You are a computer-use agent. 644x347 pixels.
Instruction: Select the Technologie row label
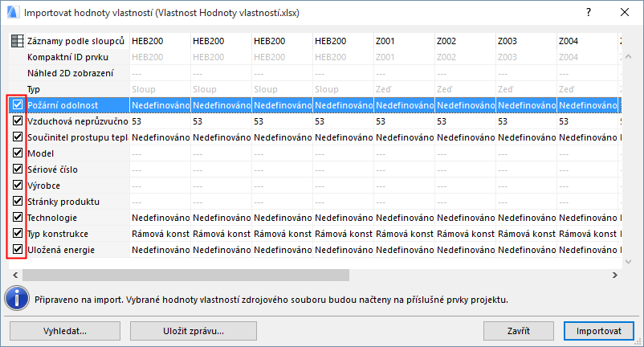51,218
